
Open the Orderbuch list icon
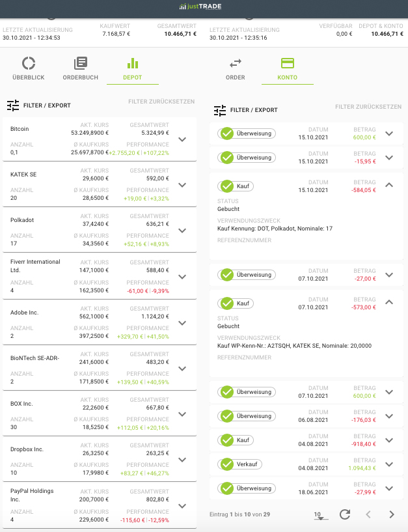81,63
